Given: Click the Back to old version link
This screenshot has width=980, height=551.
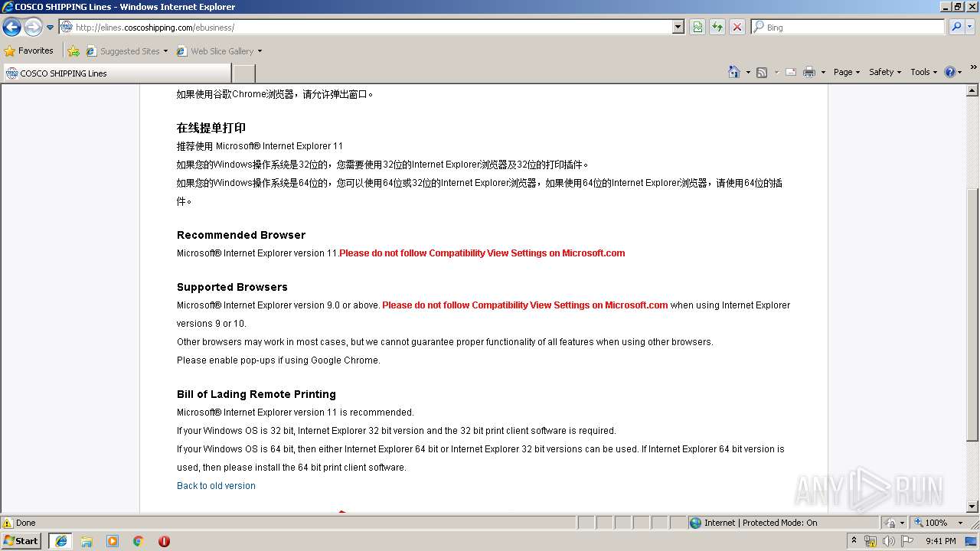Looking at the screenshot, I should tap(216, 486).
